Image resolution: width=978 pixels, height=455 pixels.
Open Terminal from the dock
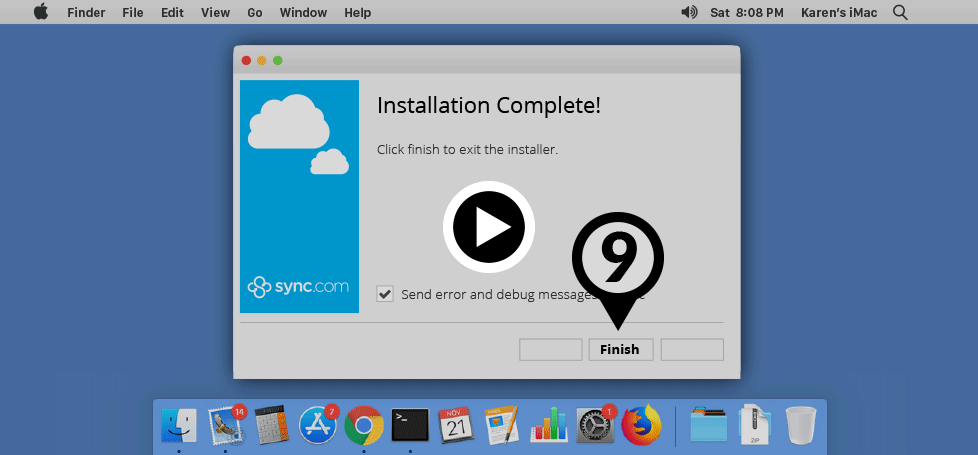pos(410,425)
